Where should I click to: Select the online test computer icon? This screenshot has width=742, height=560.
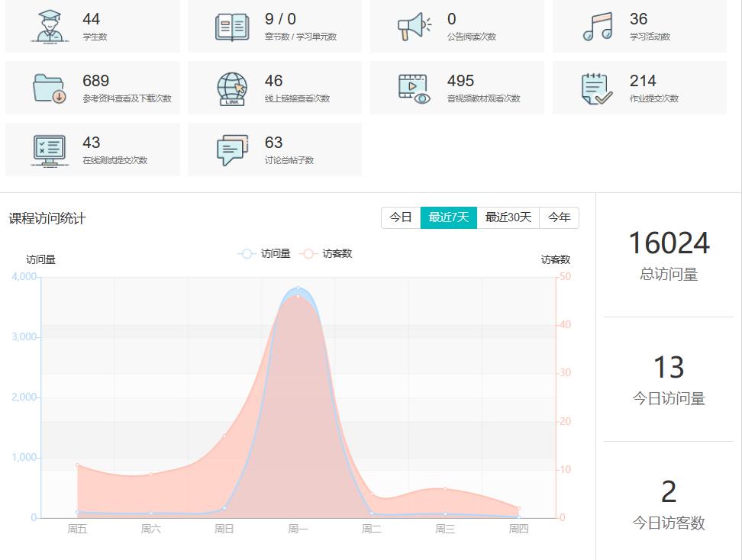tap(47, 148)
